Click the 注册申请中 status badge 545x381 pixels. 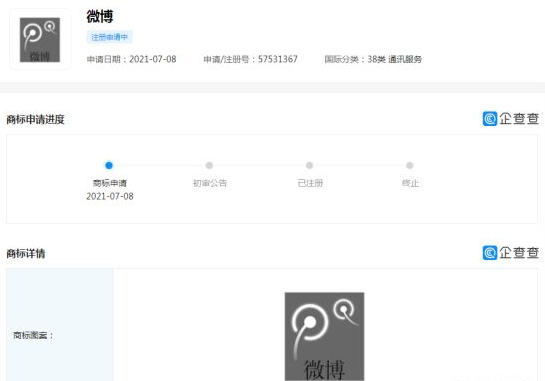coord(109,37)
